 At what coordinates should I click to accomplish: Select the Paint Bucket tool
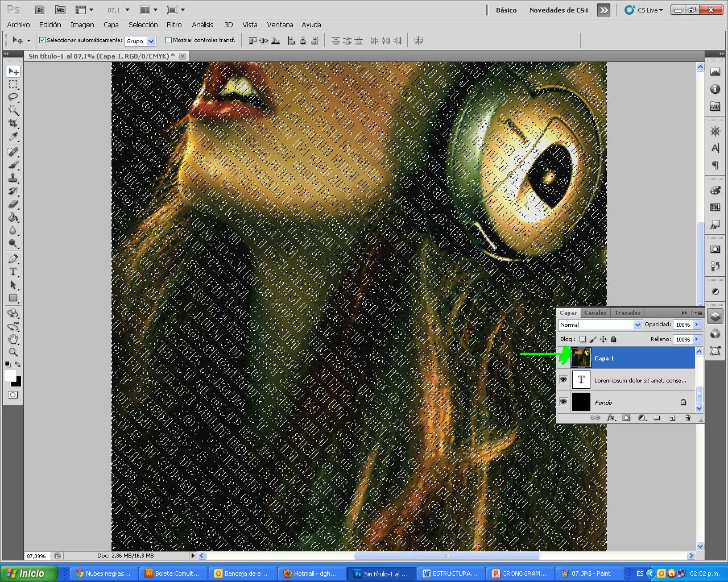13,217
